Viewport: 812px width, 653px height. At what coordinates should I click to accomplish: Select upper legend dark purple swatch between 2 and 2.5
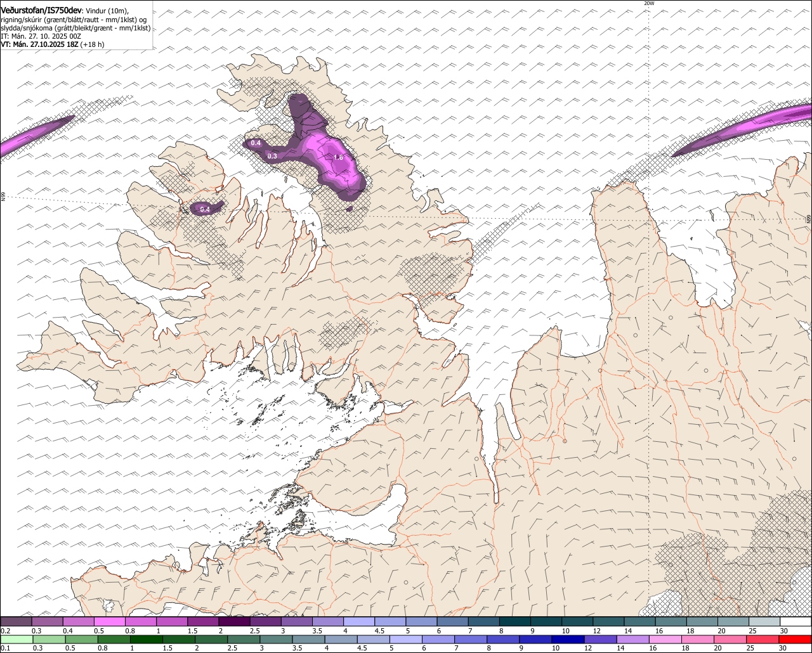coord(235,621)
